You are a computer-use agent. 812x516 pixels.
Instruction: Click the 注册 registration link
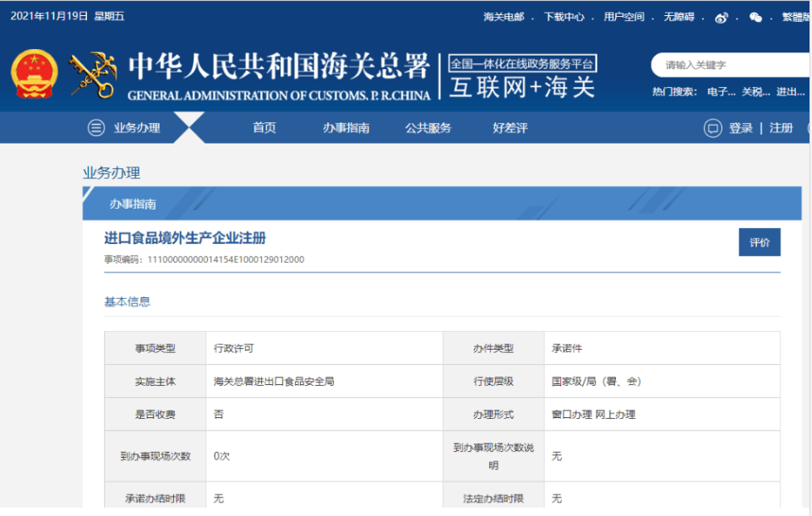[782, 128]
